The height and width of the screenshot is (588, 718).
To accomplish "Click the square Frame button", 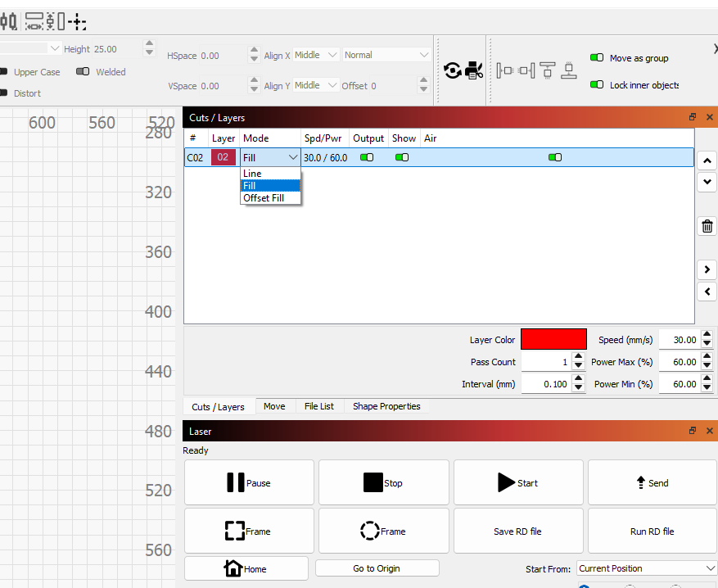I will pos(249,531).
